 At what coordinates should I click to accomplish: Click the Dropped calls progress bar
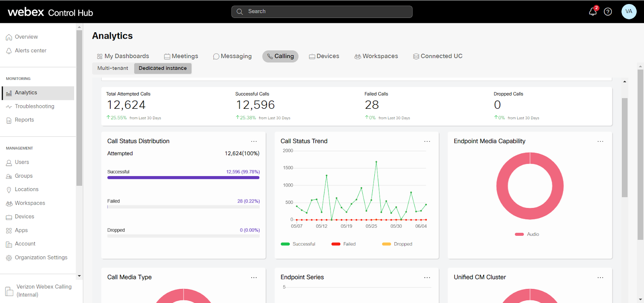click(184, 236)
